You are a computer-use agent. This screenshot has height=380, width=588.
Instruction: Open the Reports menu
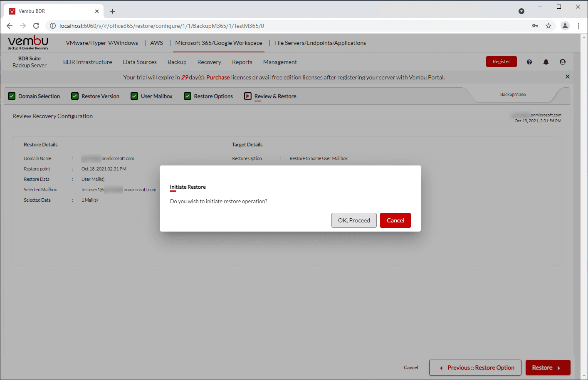pos(242,62)
